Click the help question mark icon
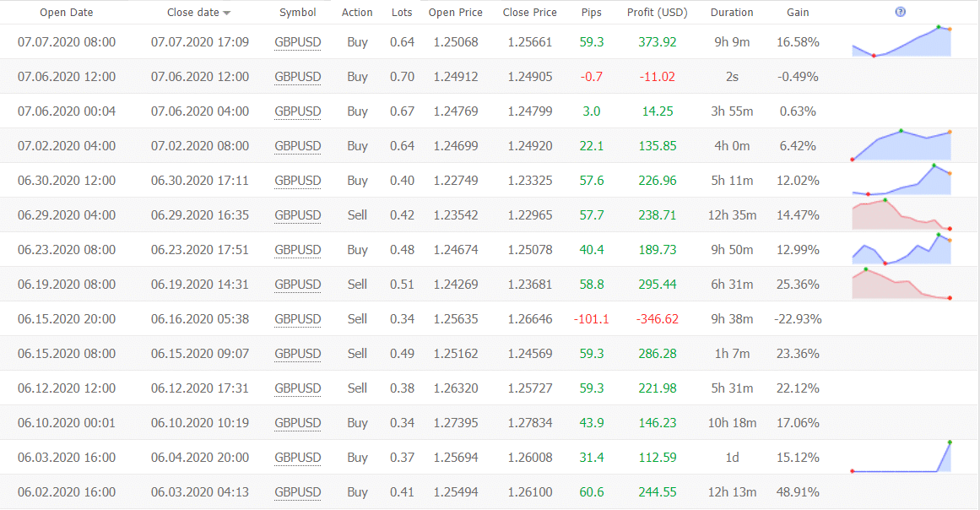Viewport: 980px width, 510px height. pyautogui.click(x=900, y=12)
